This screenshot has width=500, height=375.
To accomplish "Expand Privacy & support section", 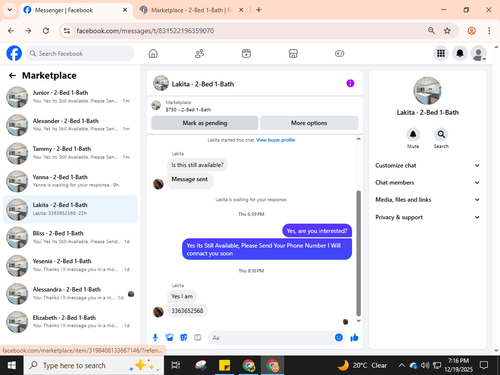I will [x=427, y=217].
